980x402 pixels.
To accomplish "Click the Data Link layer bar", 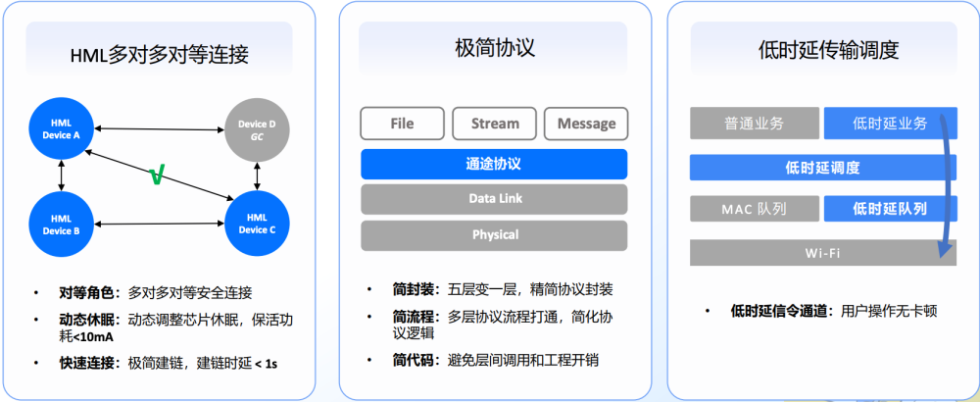I will click(x=494, y=199).
